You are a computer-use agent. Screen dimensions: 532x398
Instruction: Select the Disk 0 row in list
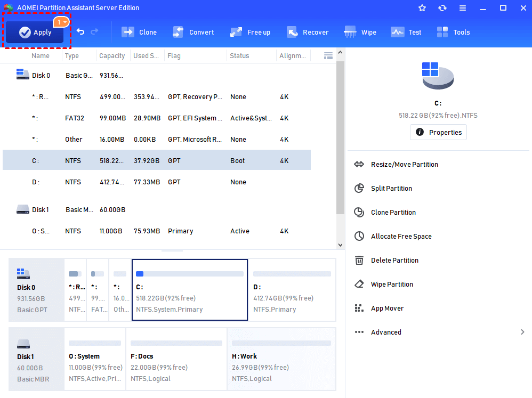click(157, 75)
